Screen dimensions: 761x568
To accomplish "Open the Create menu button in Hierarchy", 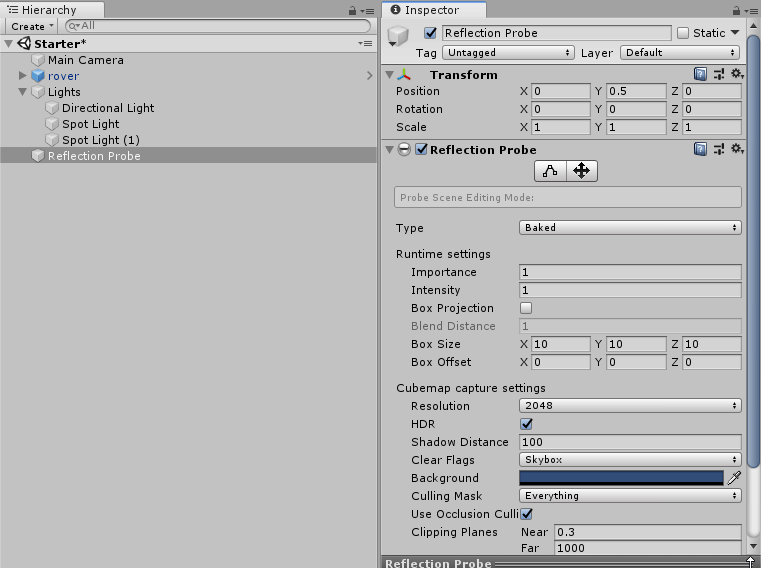I will (32, 26).
